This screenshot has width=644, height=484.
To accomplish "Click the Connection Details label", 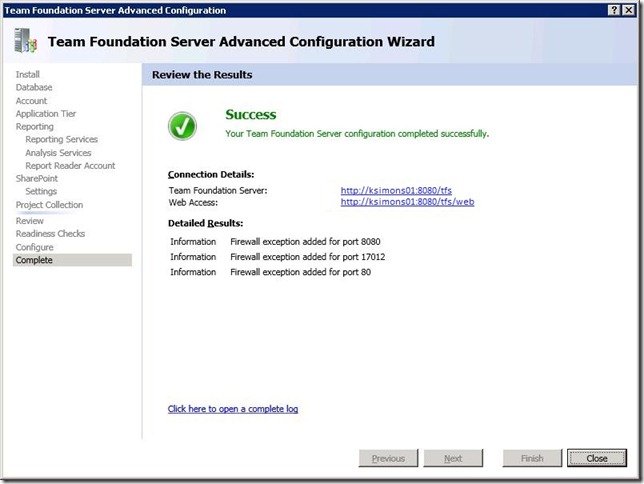I will coord(211,175).
